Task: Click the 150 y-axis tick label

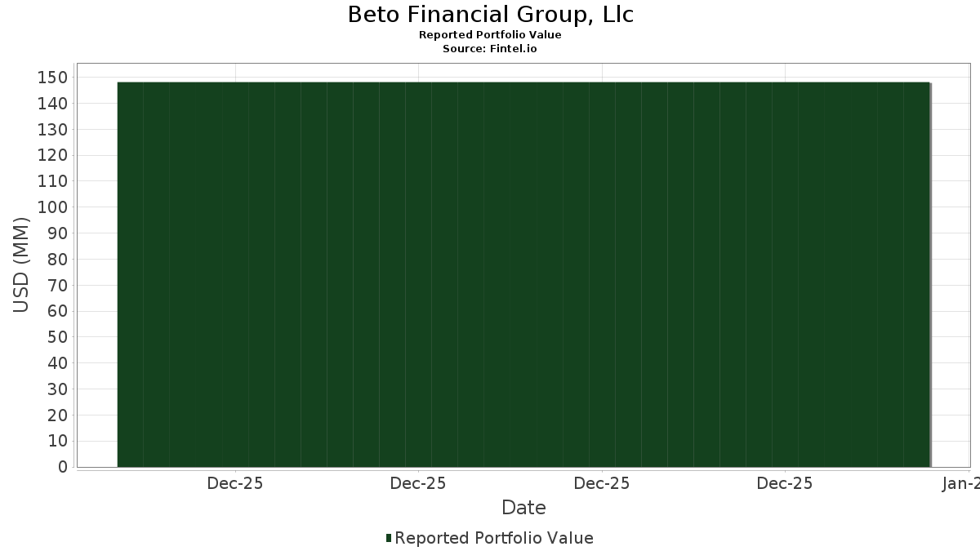Action: pos(53,78)
